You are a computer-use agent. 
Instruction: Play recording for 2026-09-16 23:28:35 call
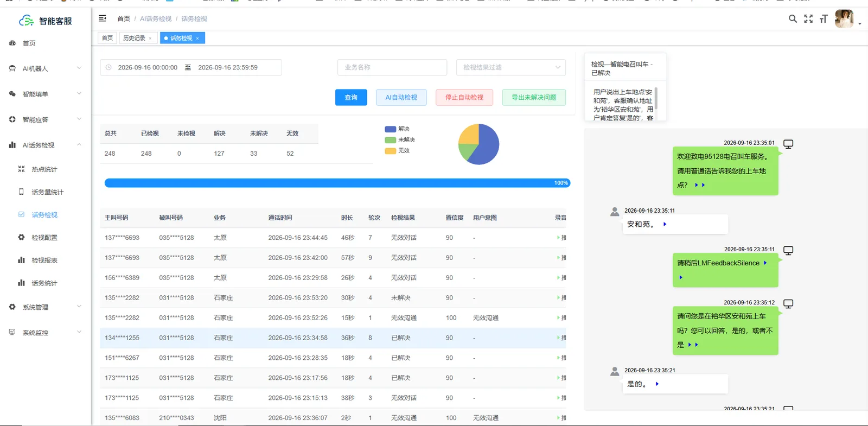point(561,358)
